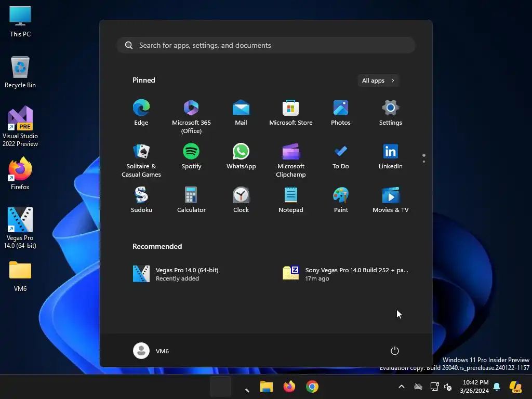Launch the Photos app
532x399 pixels.
click(x=341, y=113)
